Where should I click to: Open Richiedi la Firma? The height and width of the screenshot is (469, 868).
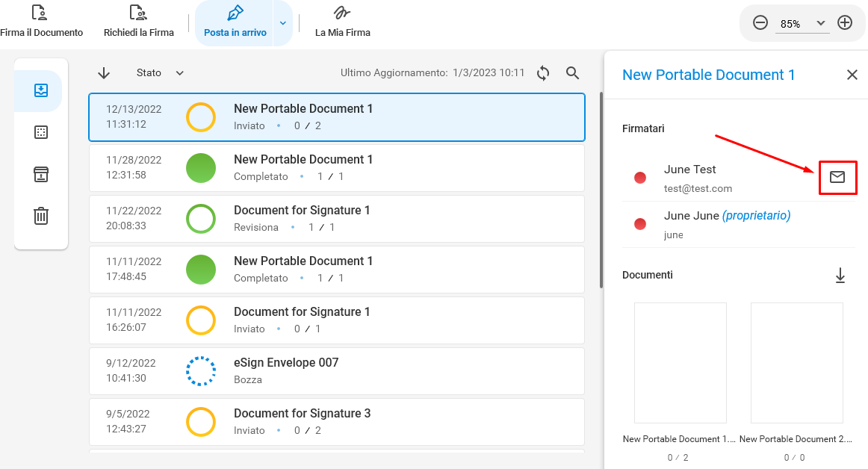pos(138,22)
